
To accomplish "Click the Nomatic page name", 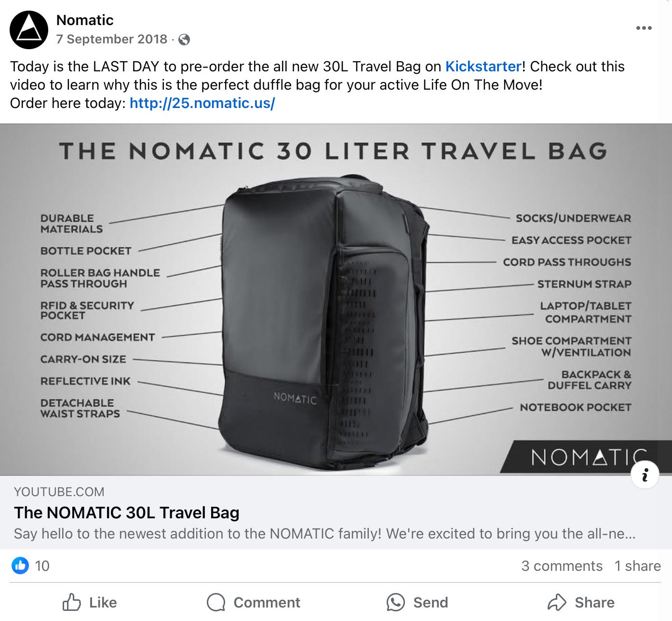I will [x=84, y=20].
